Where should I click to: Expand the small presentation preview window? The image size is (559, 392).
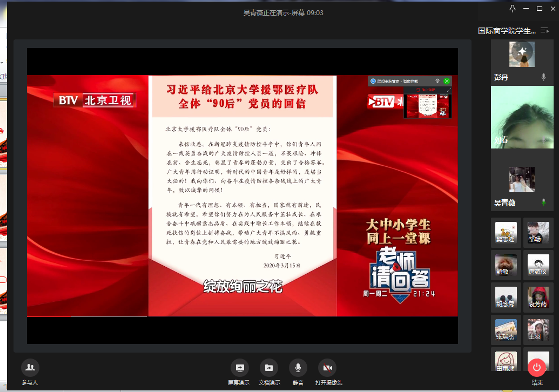(x=449, y=90)
